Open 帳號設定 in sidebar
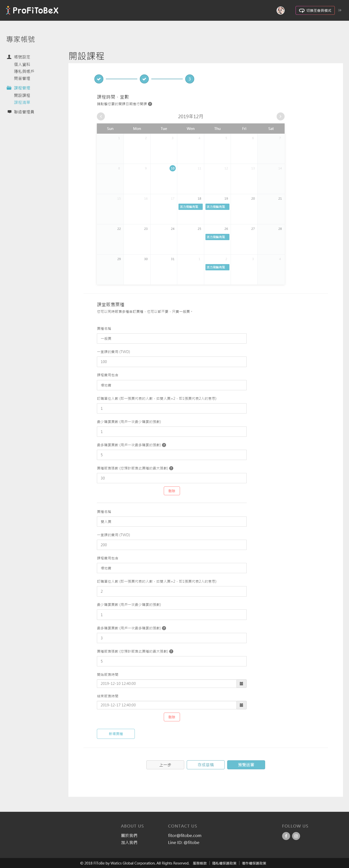Screen dimensions: 349x868 [x=22, y=57]
